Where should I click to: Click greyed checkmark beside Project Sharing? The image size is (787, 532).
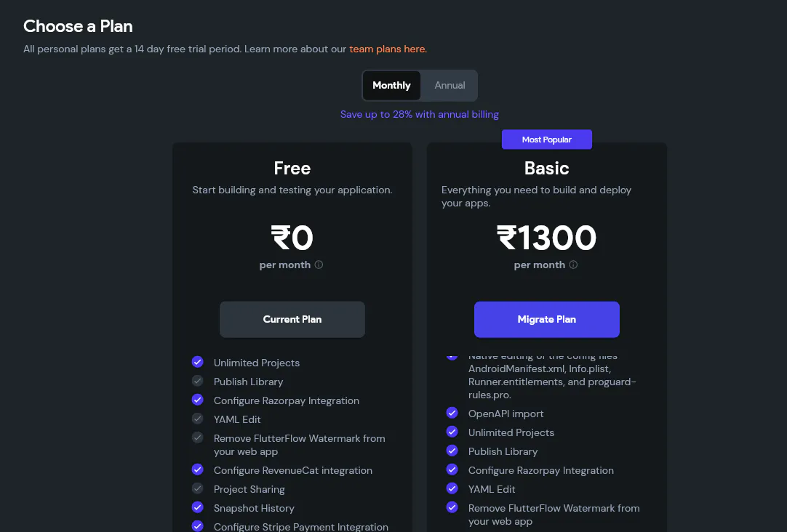[x=197, y=488]
